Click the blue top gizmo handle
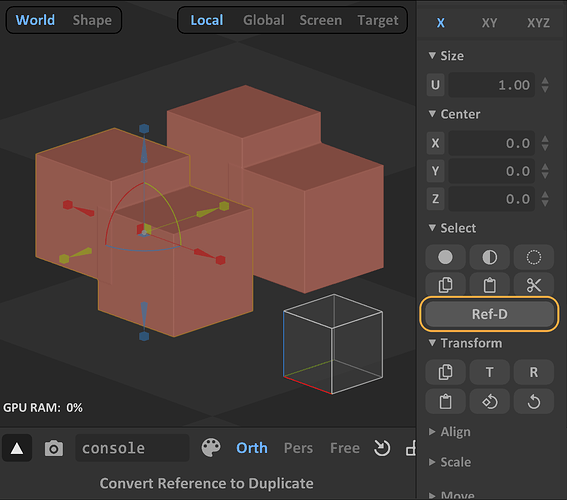Image resolution: width=567 pixels, height=500 pixels. (144, 129)
